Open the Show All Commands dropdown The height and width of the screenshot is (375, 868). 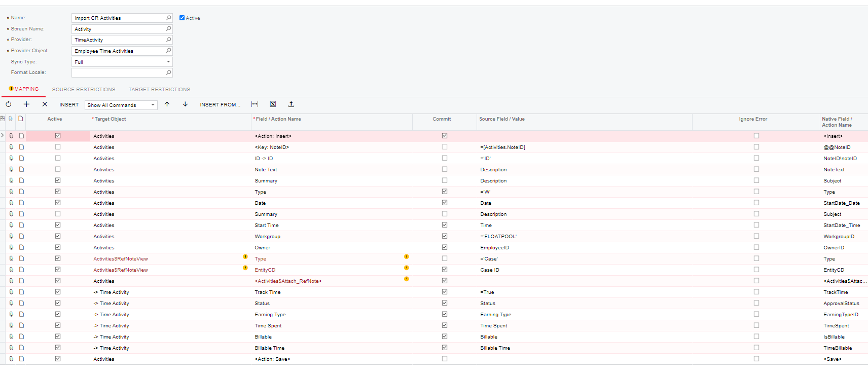click(x=121, y=105)
